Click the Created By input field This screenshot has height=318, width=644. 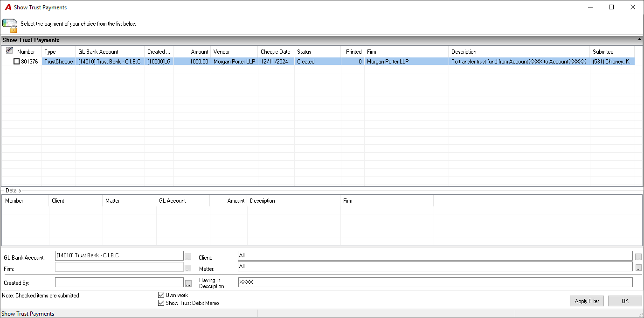(119, 282)
